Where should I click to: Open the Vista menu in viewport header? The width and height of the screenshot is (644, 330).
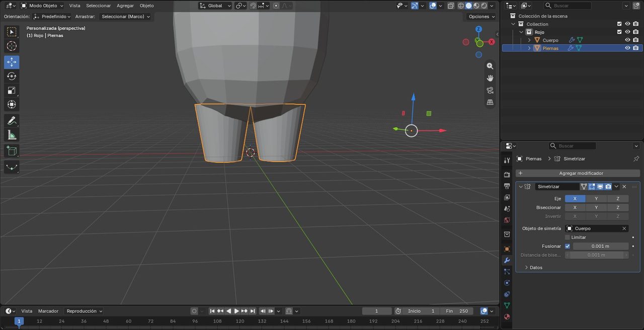[x=74, y=6]
